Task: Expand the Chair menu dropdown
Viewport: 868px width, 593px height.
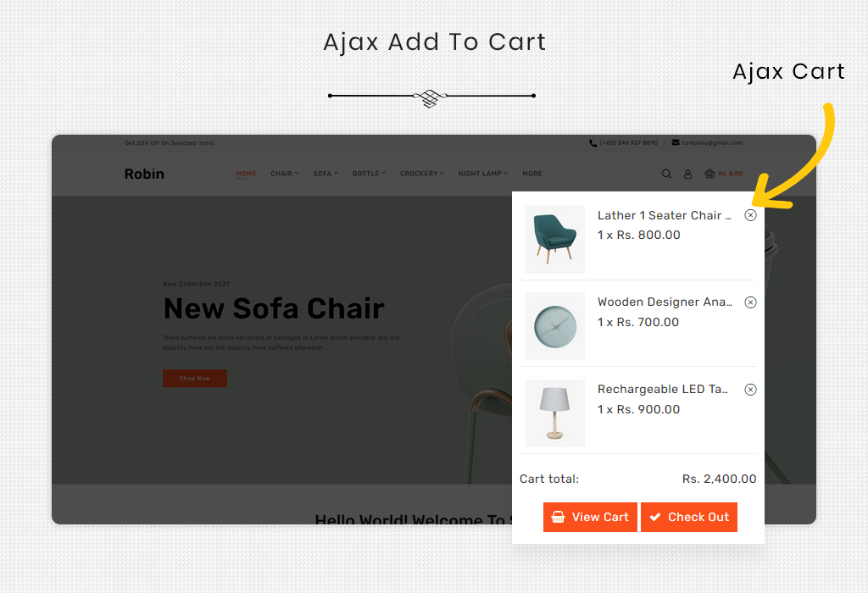Action: [x=284, y=174]
